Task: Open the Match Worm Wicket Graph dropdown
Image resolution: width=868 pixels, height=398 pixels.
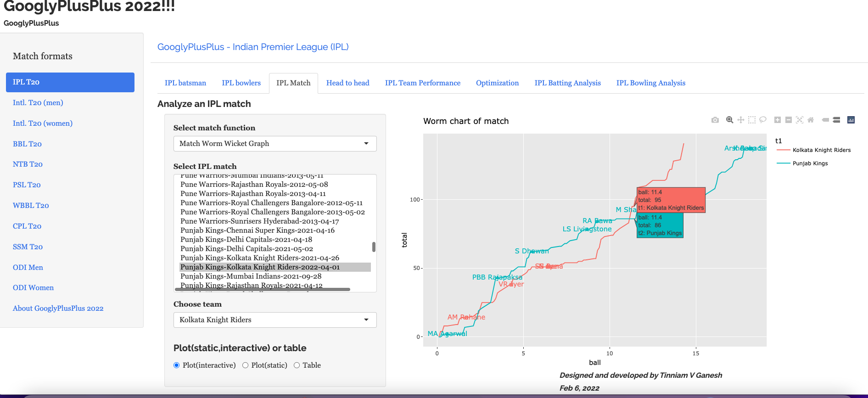Action: (x=274, y=144)
